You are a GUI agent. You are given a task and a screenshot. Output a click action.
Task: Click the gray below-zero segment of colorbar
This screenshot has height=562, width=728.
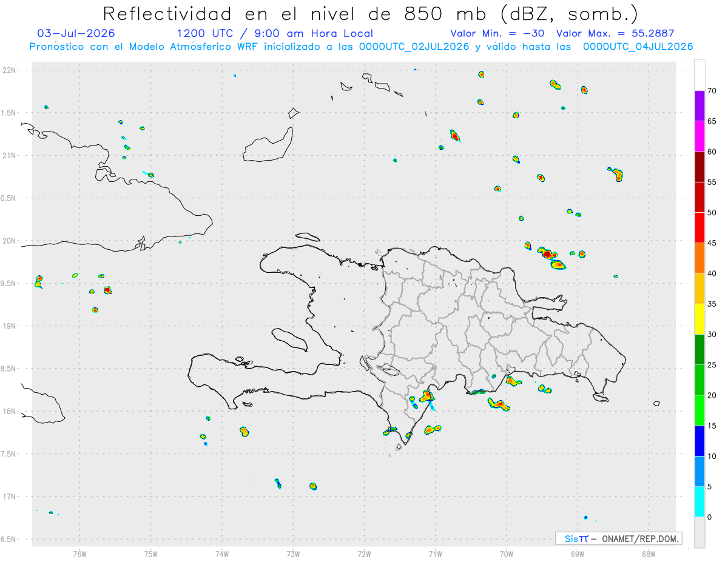(x=699, y=532)
